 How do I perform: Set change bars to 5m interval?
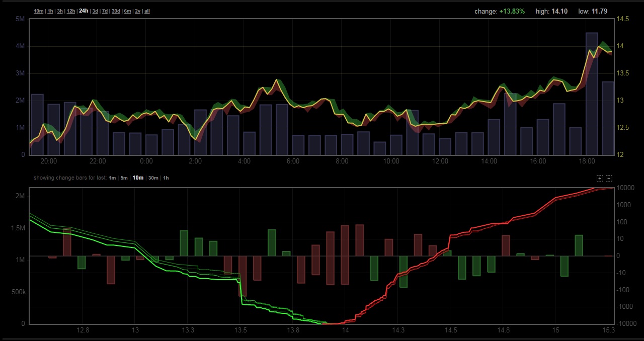click(124, 178)
